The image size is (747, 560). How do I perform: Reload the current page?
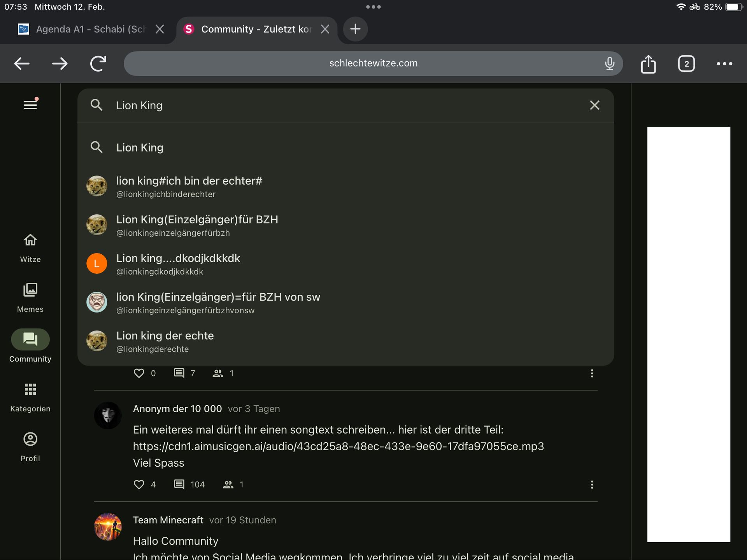pyautogui.click(x=98, y=64)
